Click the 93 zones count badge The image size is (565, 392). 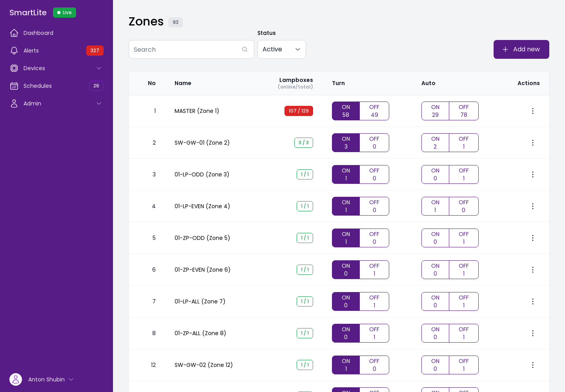click(175, 22)
